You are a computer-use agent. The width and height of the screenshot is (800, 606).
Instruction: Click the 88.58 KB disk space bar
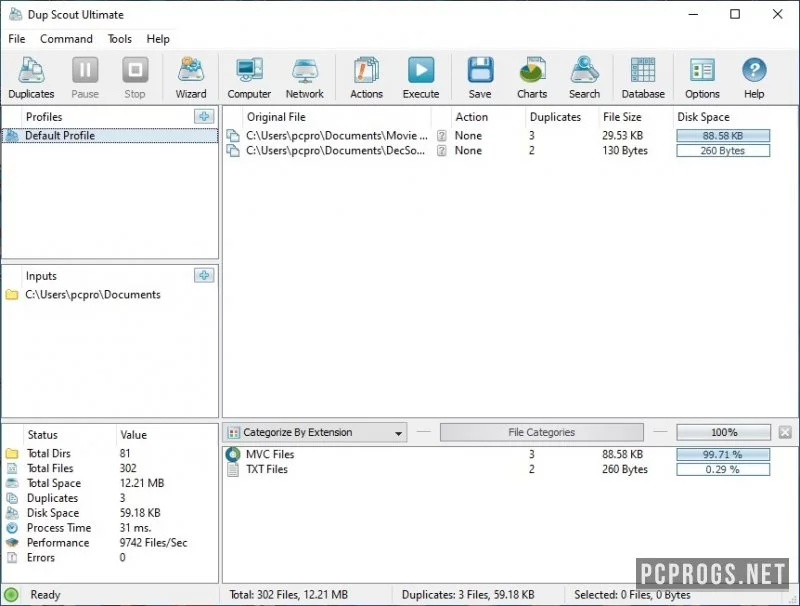pos(723,136)
